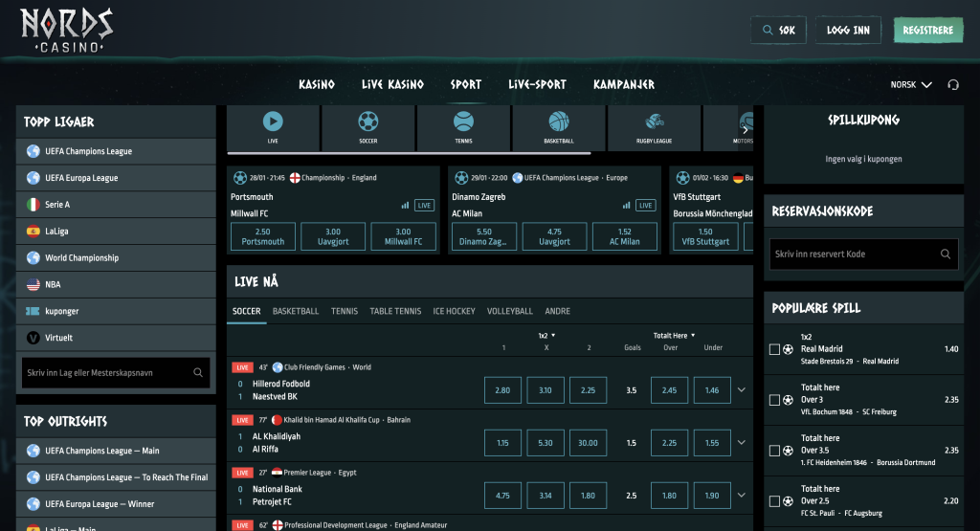This screenshot has width=980, height=531.
Task: Open the Live Kasino menu
Action: (x=392, y=84)
